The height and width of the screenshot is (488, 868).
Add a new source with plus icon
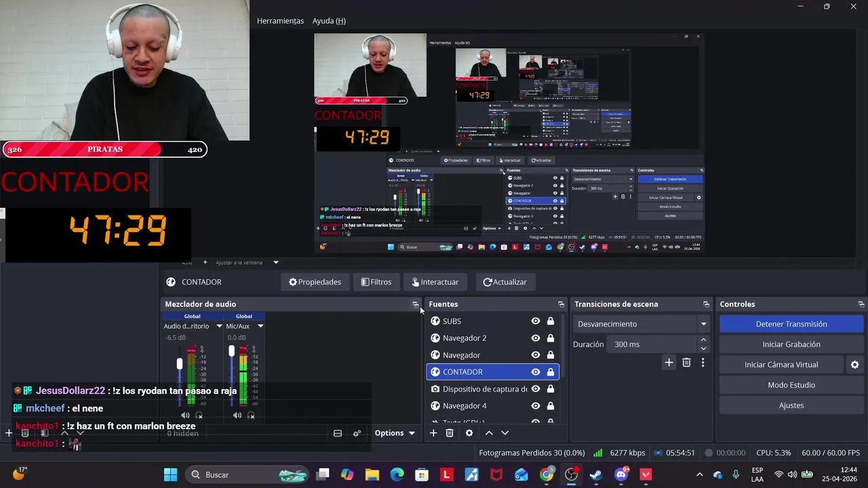pos(433,433)
